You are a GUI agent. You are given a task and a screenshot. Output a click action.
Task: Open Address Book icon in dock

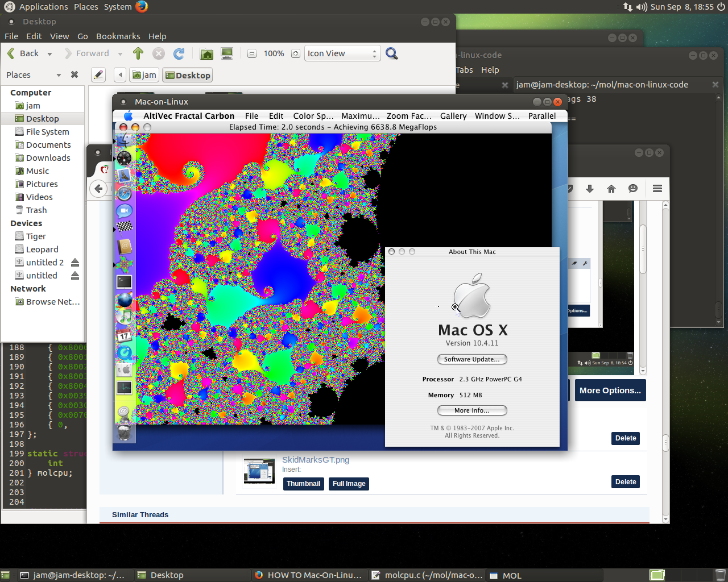click(124, 246)
